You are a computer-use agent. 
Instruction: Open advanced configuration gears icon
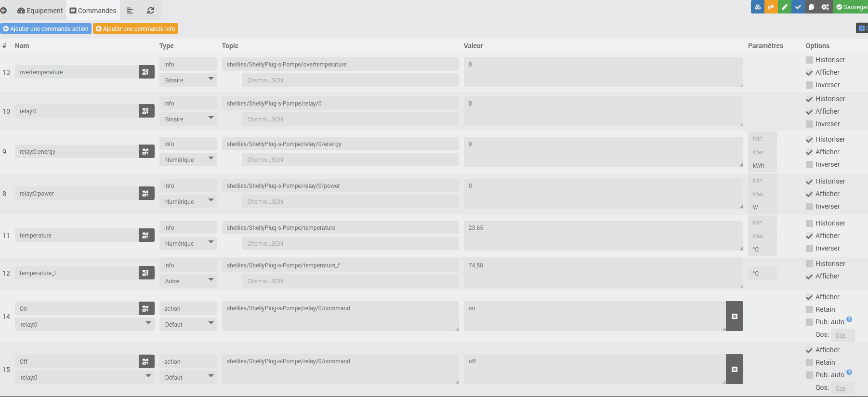tap(825, 7)
